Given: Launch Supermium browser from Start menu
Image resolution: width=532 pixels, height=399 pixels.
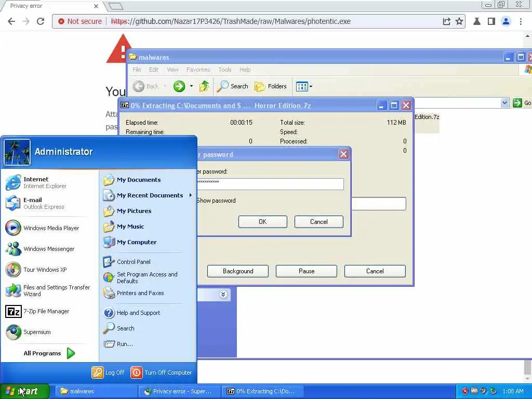Looking at the screenshot, I should coord(28,332).
